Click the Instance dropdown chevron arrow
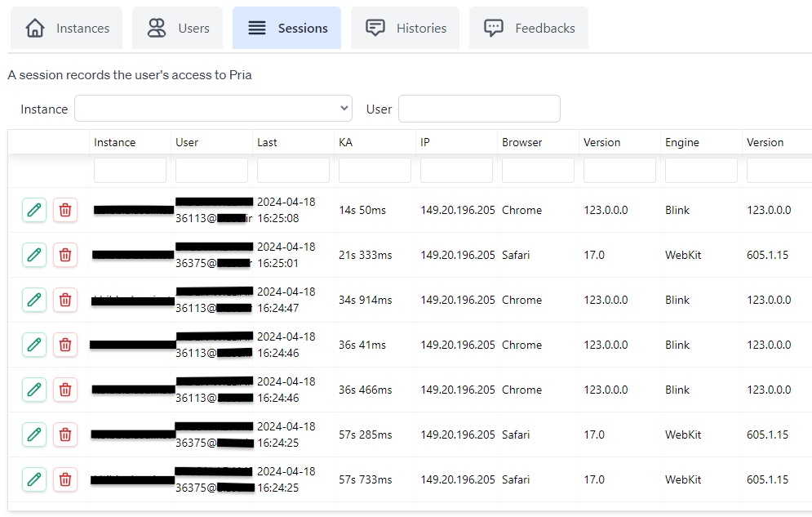This screenshot has height=517, width=812. coord(344,109)
